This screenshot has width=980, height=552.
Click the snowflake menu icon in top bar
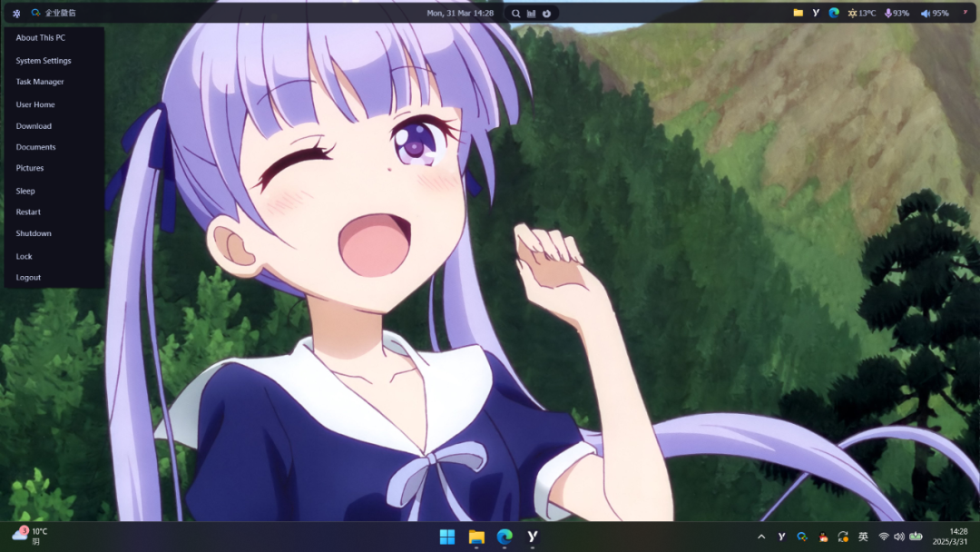tap(16, 13)
